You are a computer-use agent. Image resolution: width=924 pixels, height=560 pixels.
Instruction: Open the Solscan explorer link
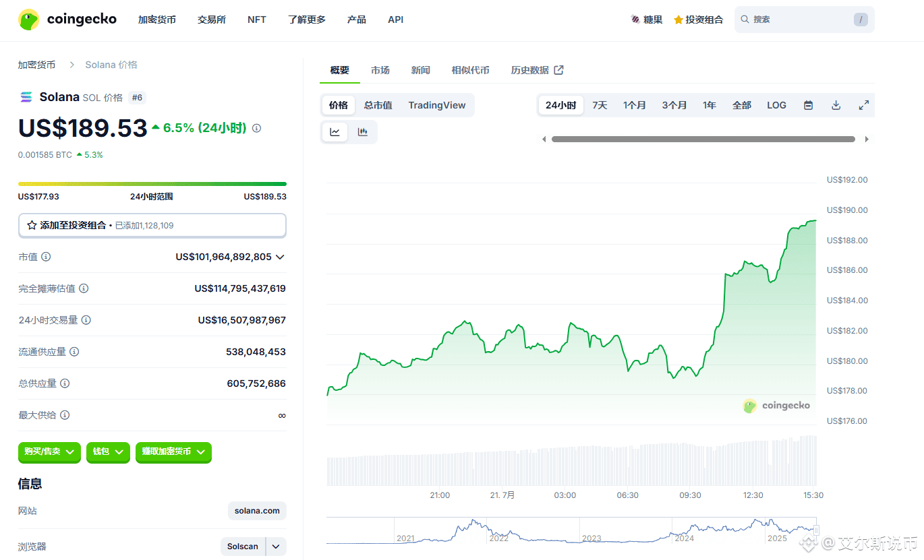click(243, 547)
